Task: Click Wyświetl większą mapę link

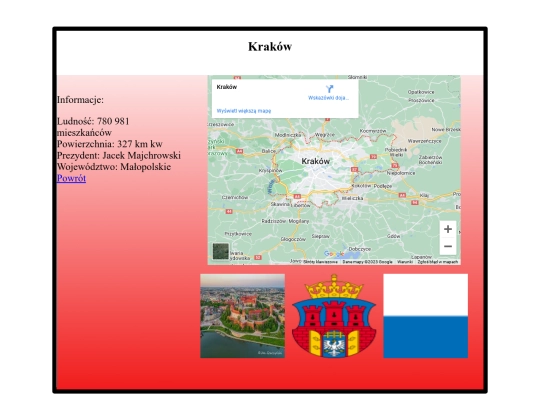Action: click(244, 111)
